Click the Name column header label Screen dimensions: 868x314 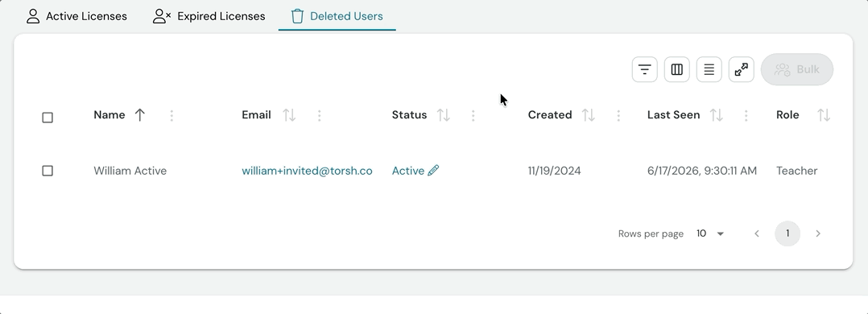[x=109, y=114]
